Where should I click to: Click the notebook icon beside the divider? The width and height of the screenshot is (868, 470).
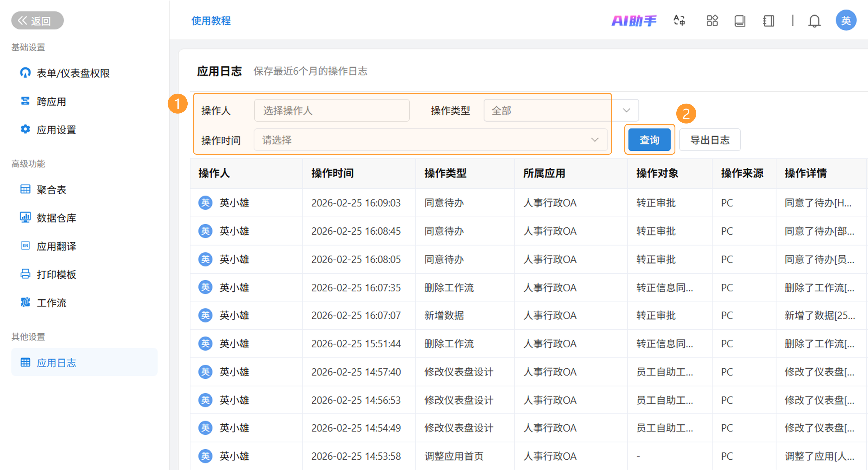(x=768, y=21)
